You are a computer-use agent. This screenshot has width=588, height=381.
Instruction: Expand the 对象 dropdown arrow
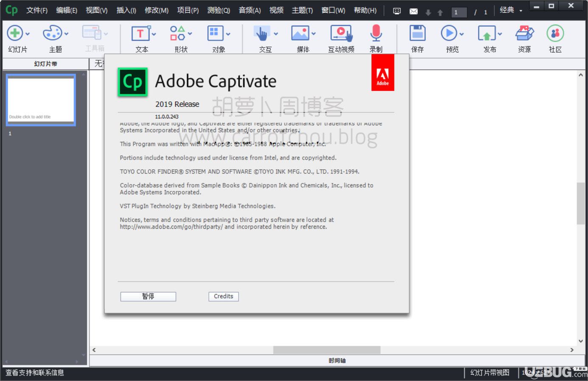tap(228, 34)
